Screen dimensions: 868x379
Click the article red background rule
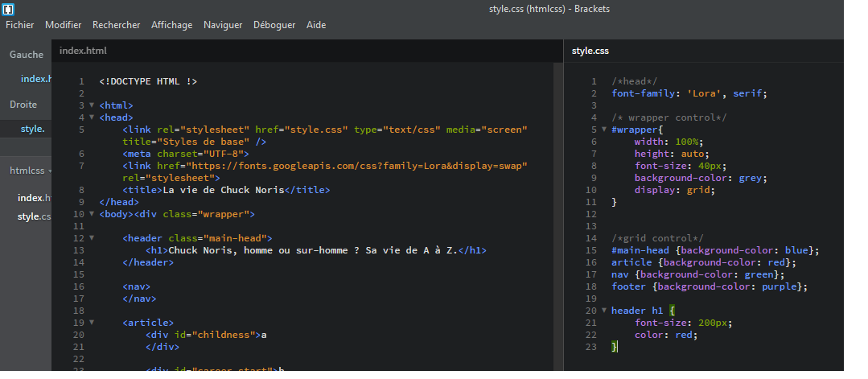[704, 262]
